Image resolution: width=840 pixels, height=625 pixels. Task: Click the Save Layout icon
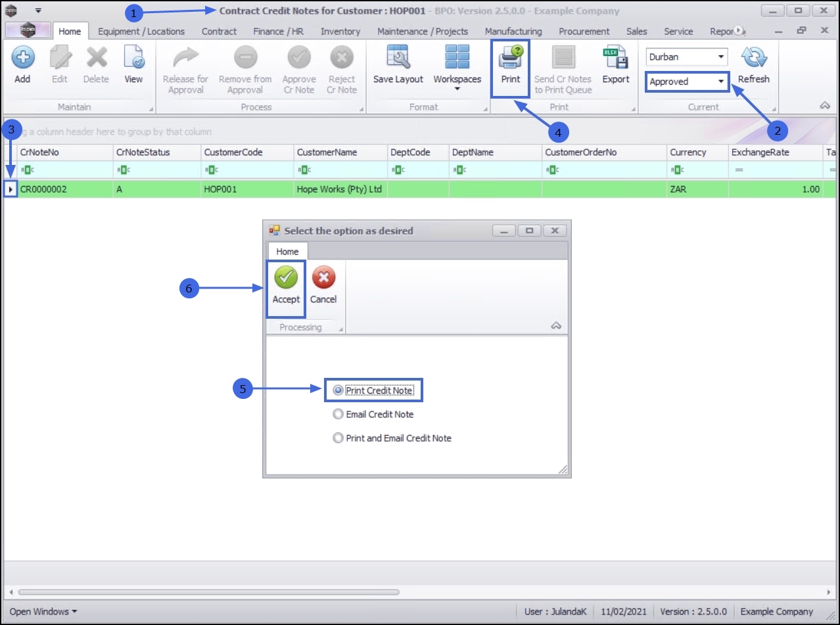[398, 58]
